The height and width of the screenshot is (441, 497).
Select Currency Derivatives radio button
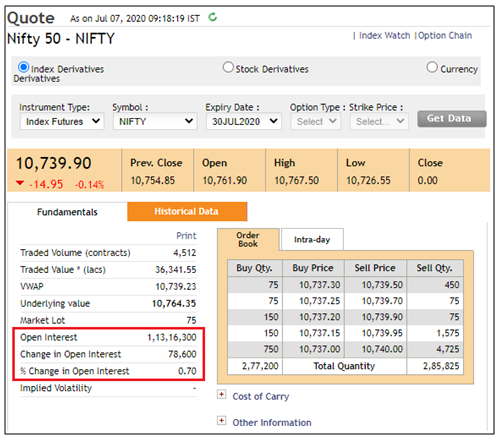point(432,67)
